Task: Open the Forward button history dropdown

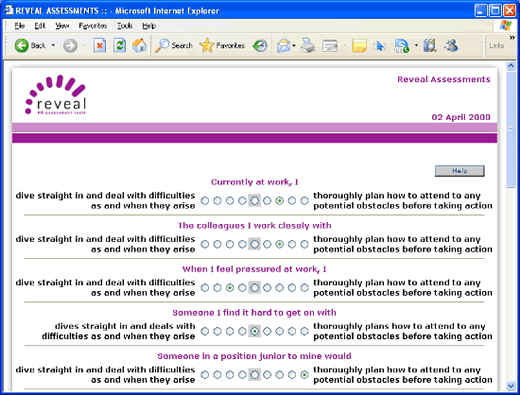Action: [x=85, y=45]
